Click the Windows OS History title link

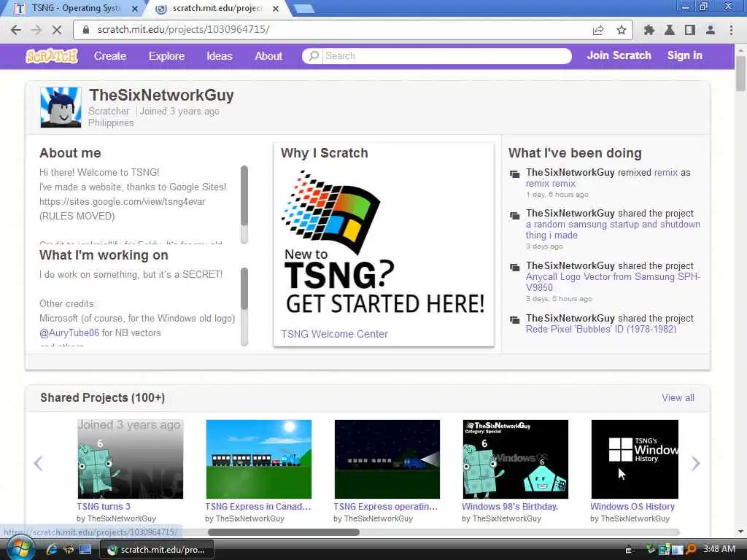click(632, 507)
